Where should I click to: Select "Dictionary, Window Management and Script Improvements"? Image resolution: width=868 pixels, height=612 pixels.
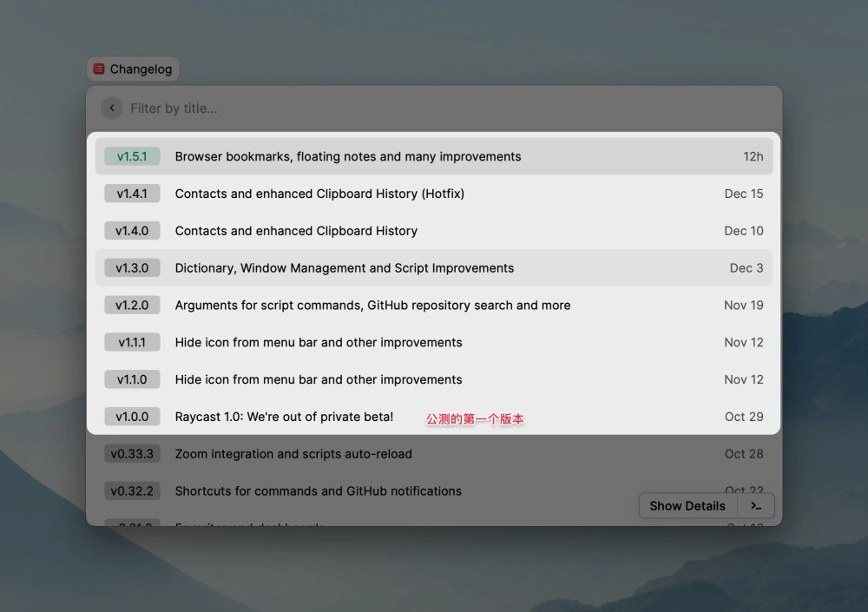tap(345, 267)
